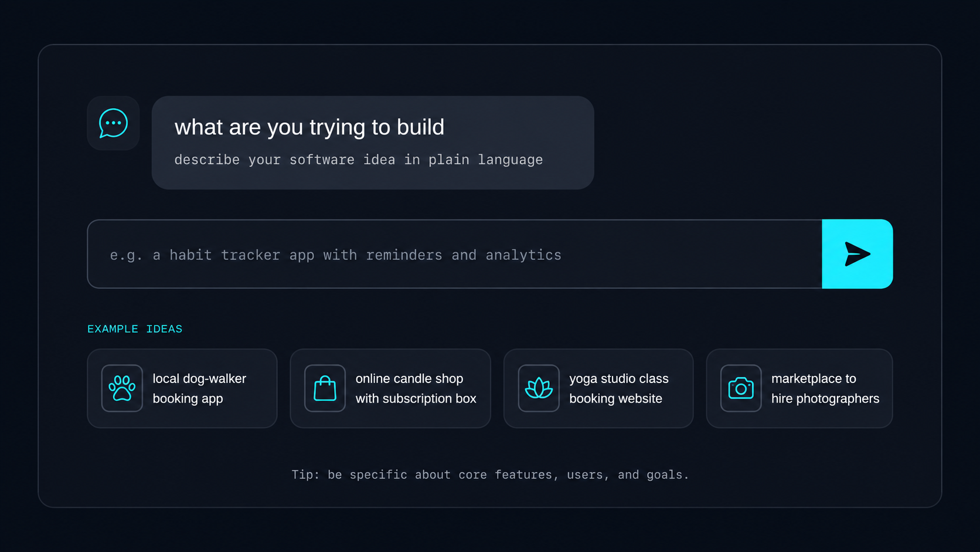Choose 'local dog-walker booking app' example
The height and width of the screenshot is (552, 980).
(182, 388)
